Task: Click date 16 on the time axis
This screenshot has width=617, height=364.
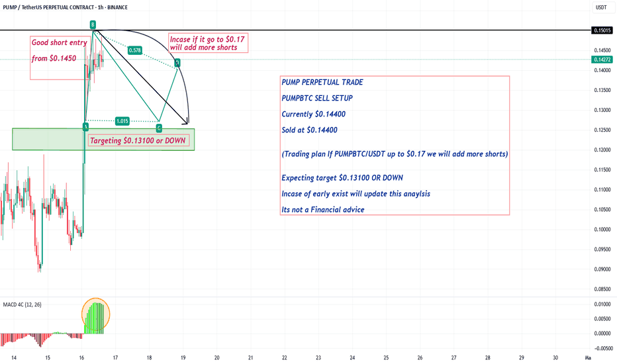Action: (81, 357)
